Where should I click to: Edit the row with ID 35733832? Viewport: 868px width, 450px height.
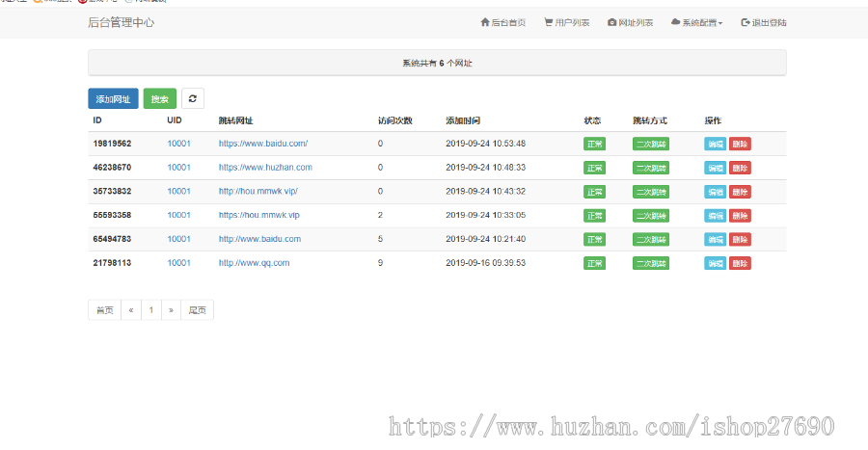click(x=715, y=192)
